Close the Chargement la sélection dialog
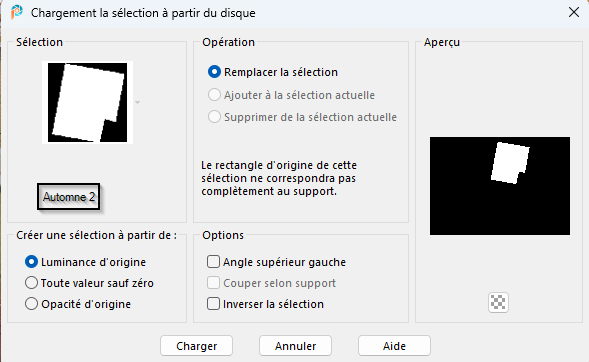 (x=574, y=12)
